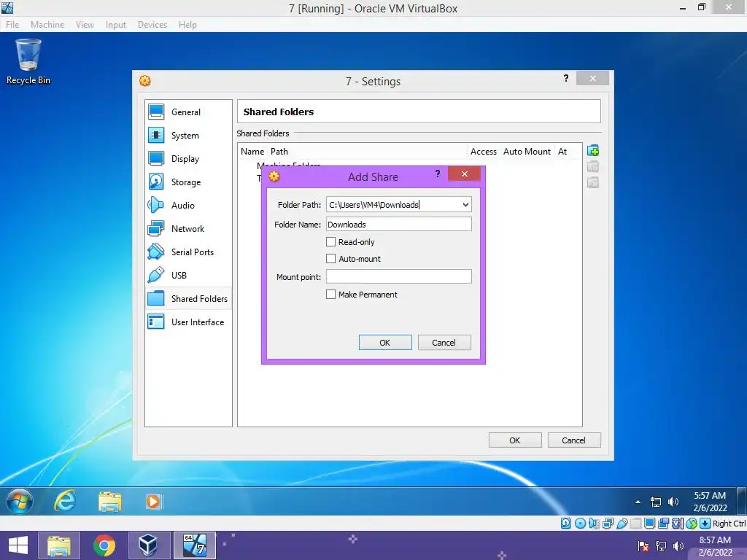Open the Display settings category

point(188,158)
